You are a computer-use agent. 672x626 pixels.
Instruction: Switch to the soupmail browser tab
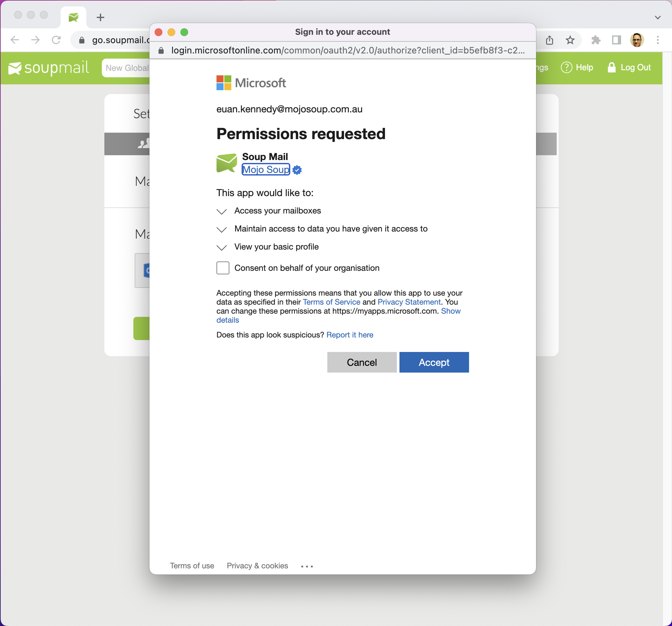pyautogui.click(x=73, y=17)
